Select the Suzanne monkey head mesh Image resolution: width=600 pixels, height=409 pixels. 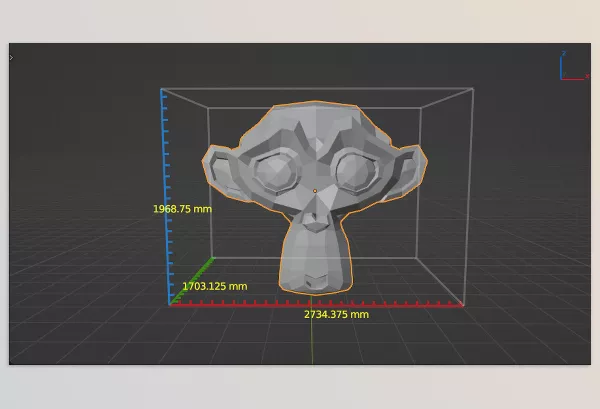coord(315,198)
